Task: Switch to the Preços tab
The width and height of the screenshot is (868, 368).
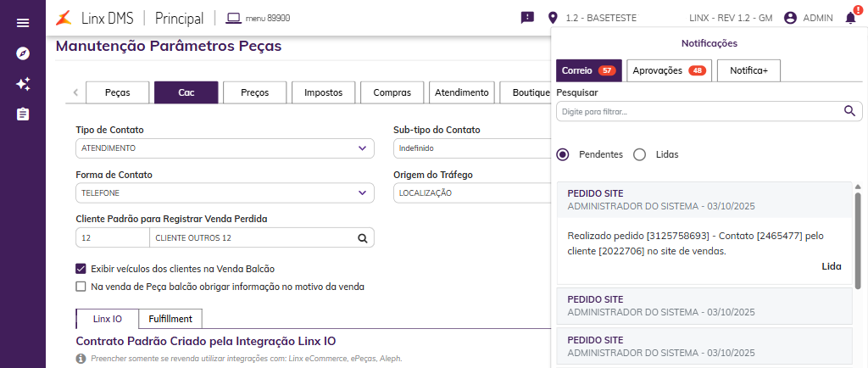Action: (x=254, y=92)
